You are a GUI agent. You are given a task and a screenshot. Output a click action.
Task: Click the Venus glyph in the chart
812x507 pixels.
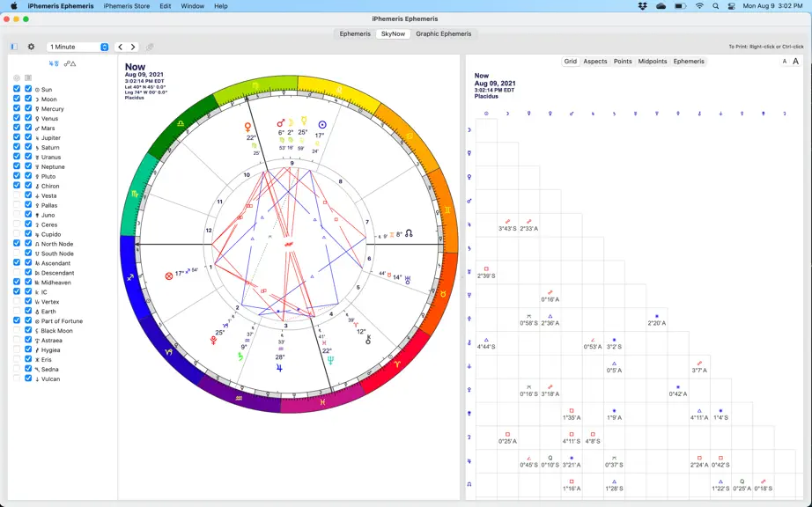[248, 127]
